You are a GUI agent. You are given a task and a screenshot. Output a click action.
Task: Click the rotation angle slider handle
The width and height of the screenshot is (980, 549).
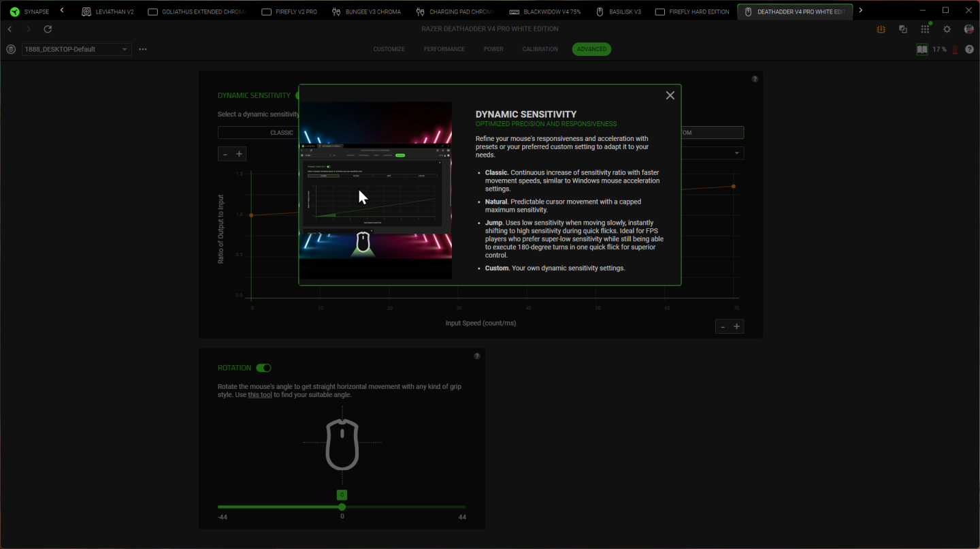[342, 507]
